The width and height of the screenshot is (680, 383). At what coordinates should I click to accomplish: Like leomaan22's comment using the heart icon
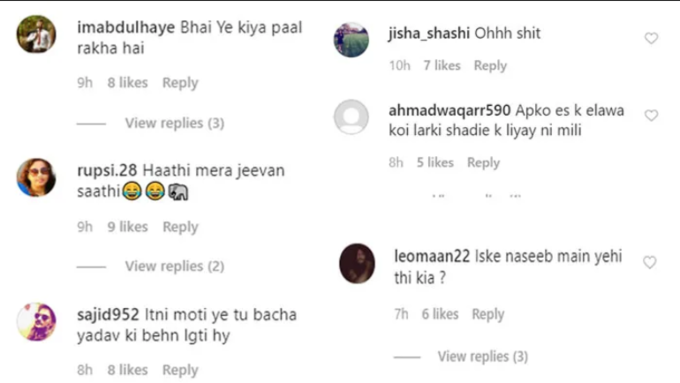click(650, 262)
